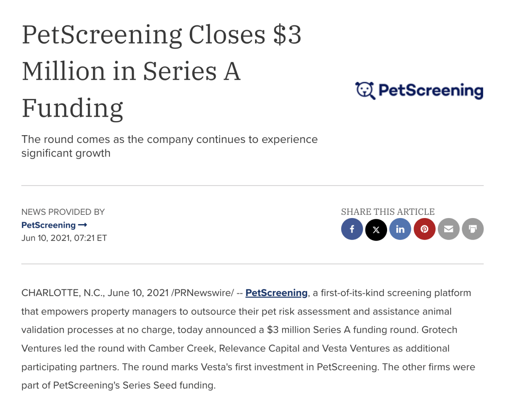Follow the bold PetScreening link in paragraph
The height and width of the screenshot is (420, 507).
pos(276,293)
